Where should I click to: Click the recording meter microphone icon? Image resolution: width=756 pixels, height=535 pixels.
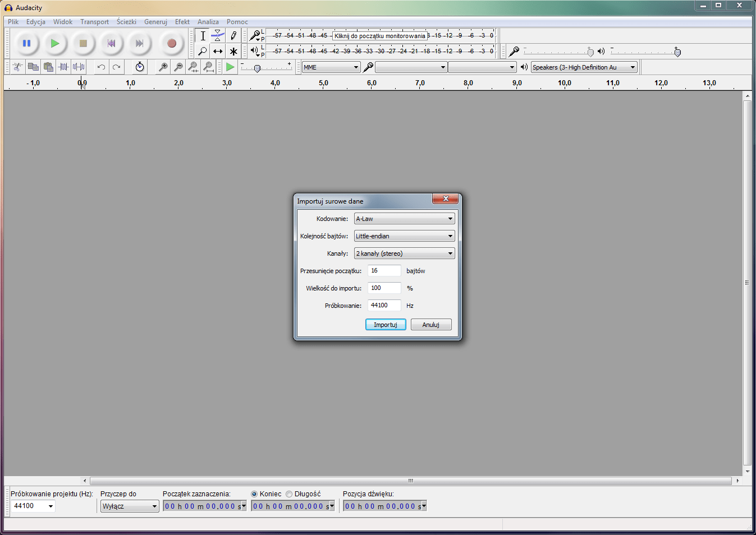[255, 36]
